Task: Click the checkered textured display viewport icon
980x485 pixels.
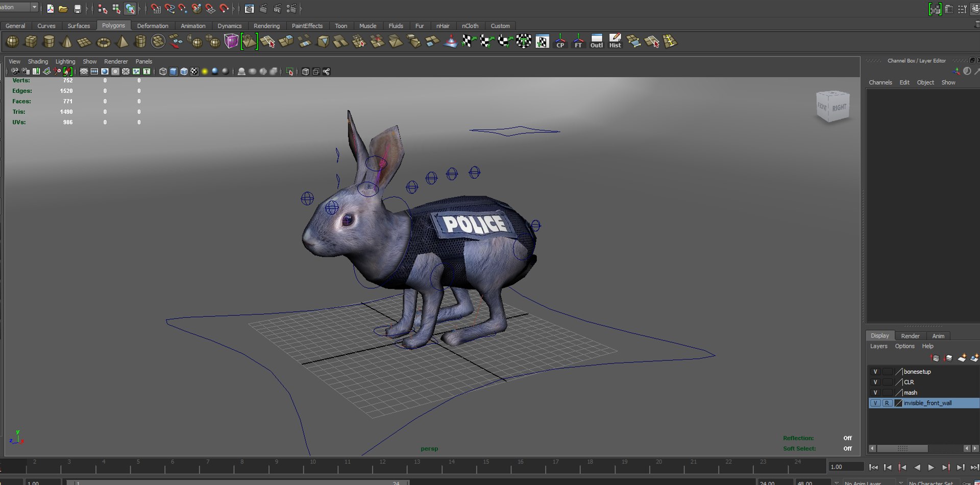Action: (x=194, y=71)
